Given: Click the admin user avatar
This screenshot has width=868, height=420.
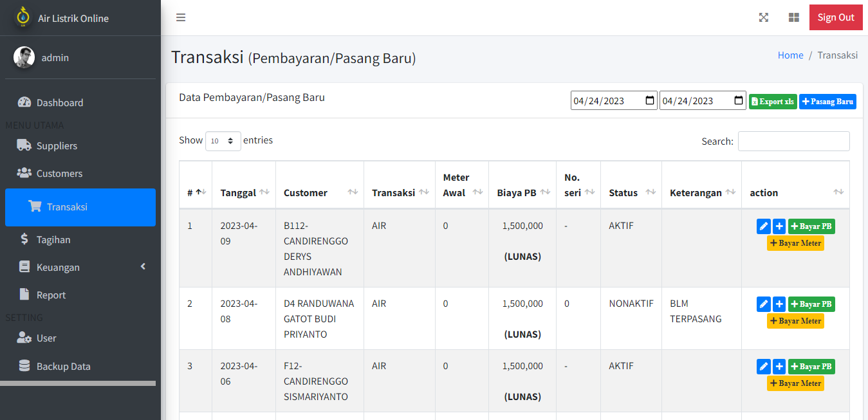Looking at the screenshot, I should (x=24, y=57).
